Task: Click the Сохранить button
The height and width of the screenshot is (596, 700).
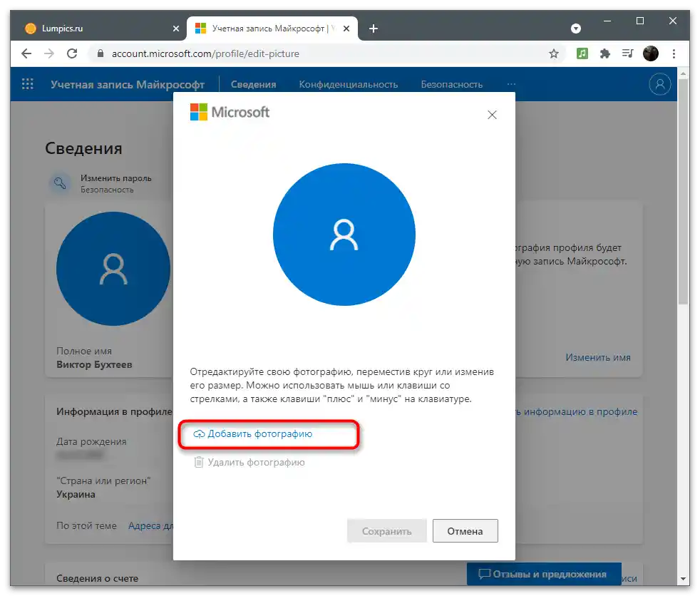Action: [386, 531]
